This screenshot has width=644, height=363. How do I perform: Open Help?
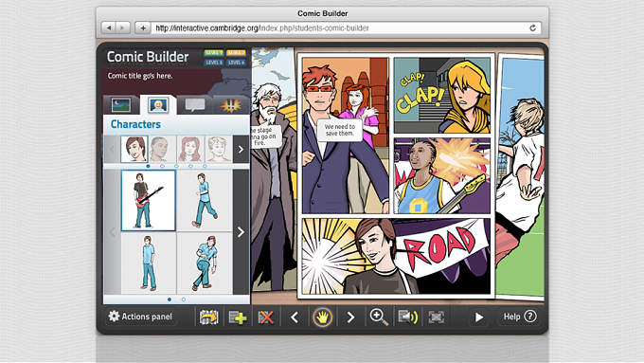point(520,317)
